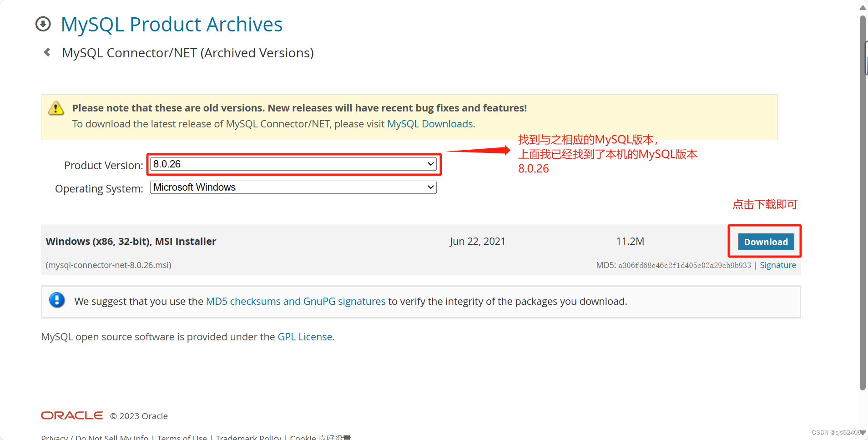Click the release date Jun 22, 2021

[x=477, y=241]
